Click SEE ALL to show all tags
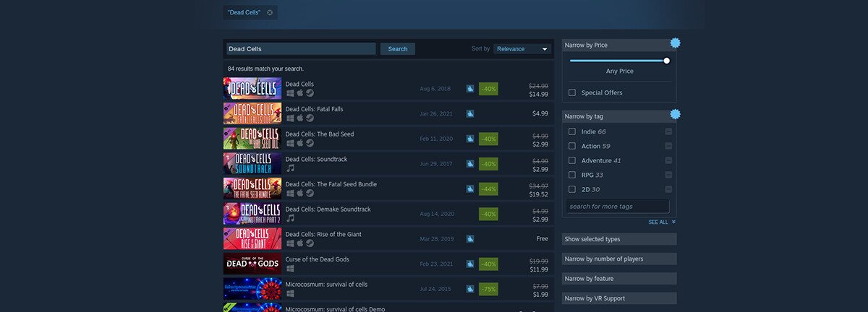The width and height of the screenshot is (868, 312). coord(662,222)
